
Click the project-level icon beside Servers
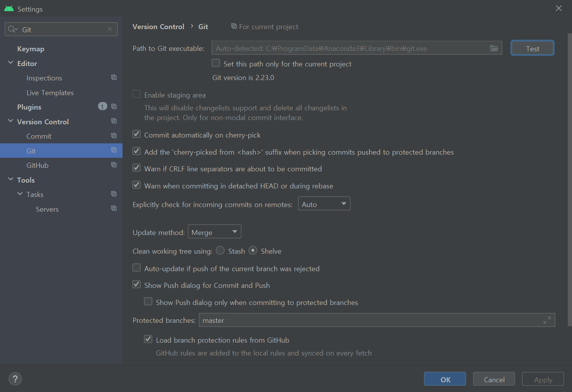pos(114,208)
